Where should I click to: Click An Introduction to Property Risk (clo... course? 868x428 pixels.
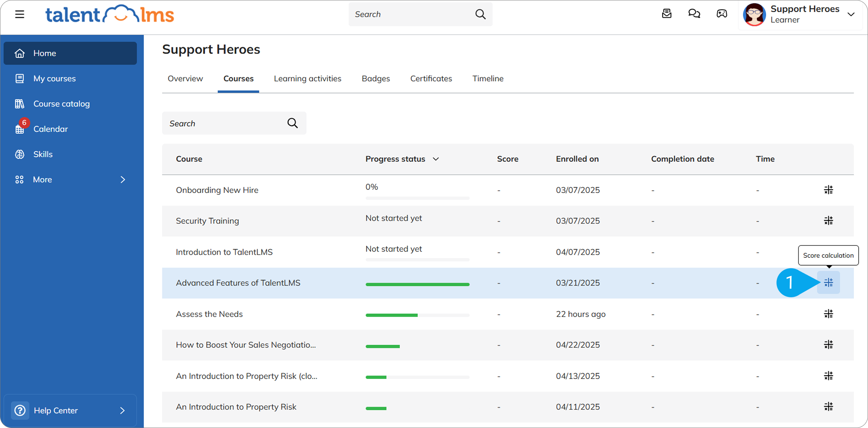pyautogui.click(x=247, y=376)
